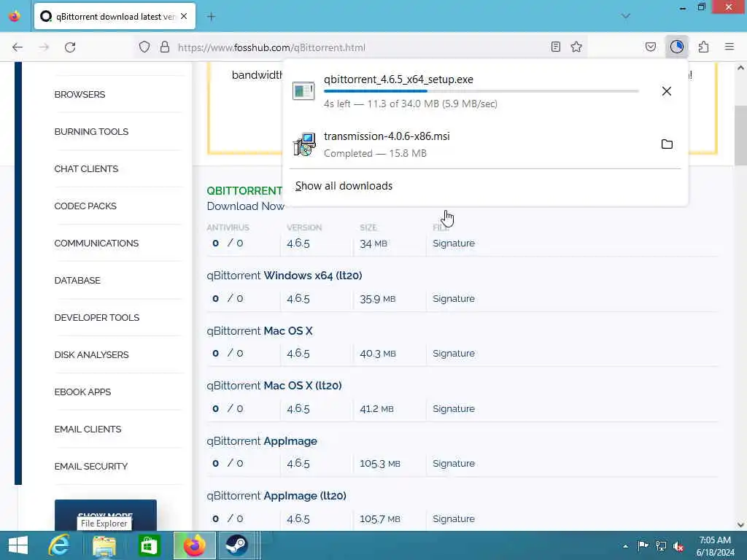Open the BROWSERS category
Screen dimensions: 747x560
80,94
